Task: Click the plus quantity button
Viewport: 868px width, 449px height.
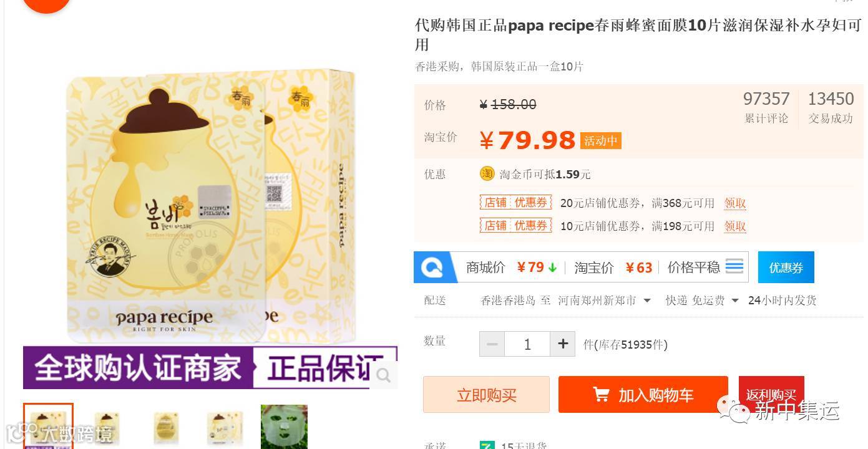Action: tap(563, 344)
